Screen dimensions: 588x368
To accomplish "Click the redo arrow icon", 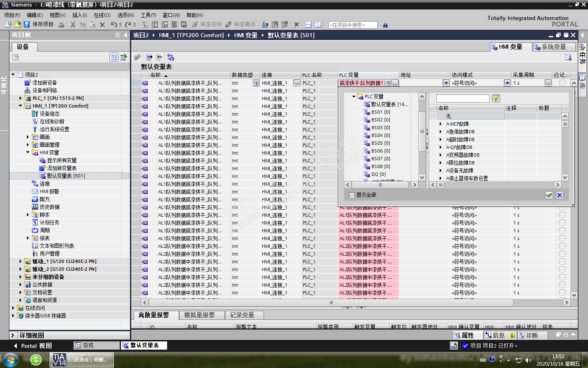I will pos(128,25).
